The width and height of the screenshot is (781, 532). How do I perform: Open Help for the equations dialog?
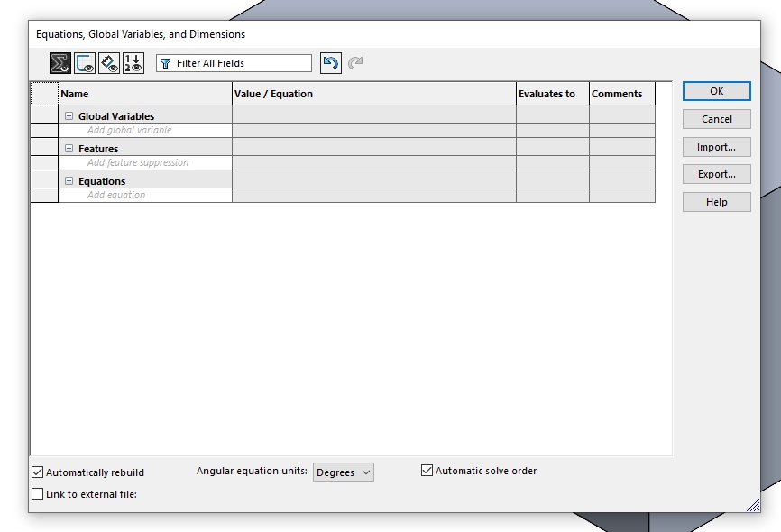[x=716, y=202]
